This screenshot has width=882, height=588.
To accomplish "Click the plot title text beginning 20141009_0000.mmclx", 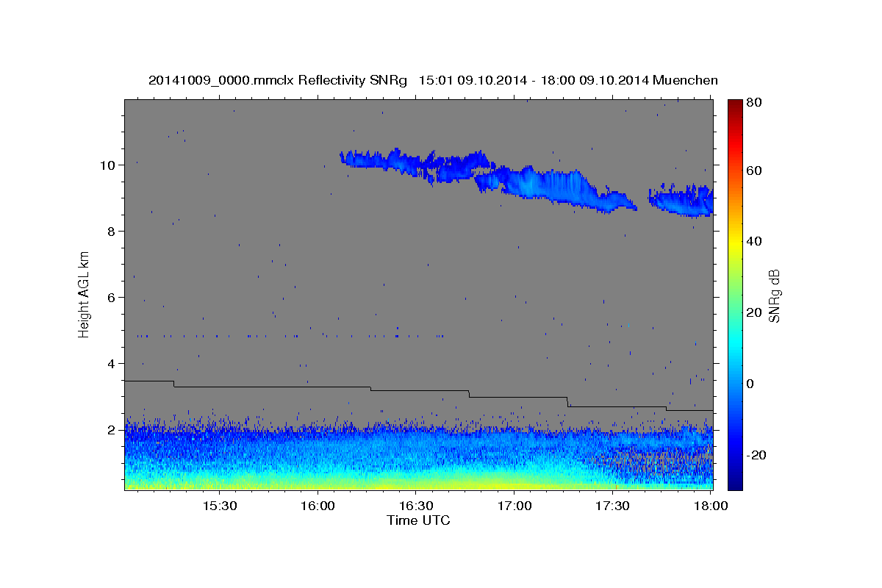I will [x=433, y=80].
